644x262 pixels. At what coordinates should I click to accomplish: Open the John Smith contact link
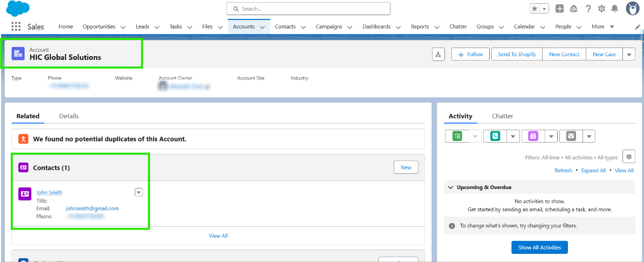[49, 192]
